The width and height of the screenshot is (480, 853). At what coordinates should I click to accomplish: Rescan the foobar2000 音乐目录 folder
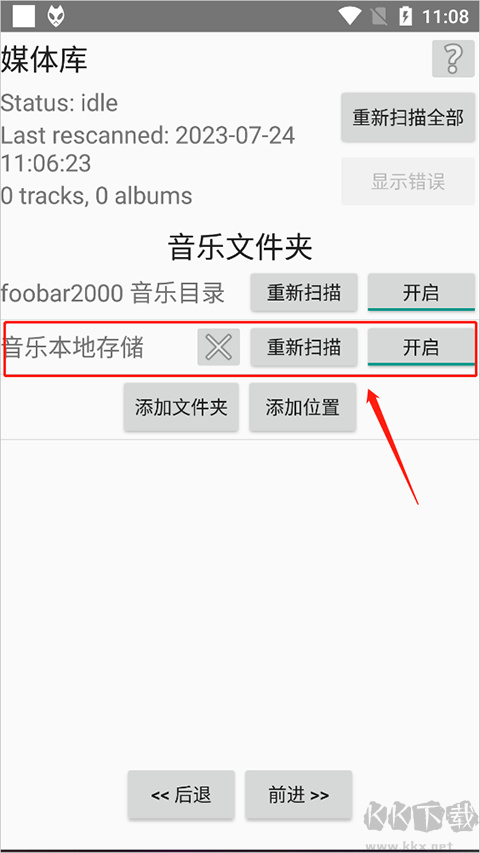tap(304, 293)
